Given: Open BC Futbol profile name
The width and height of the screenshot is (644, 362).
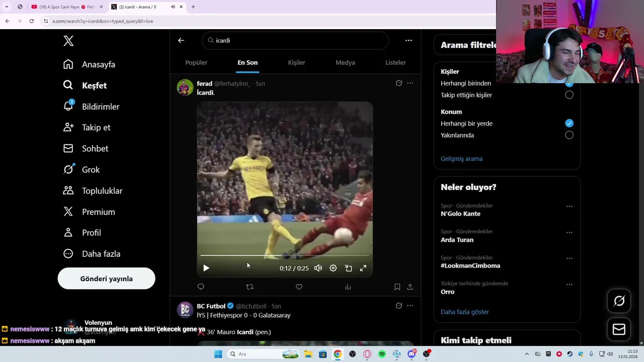Looking at the screenshot, I should [211, 306].
